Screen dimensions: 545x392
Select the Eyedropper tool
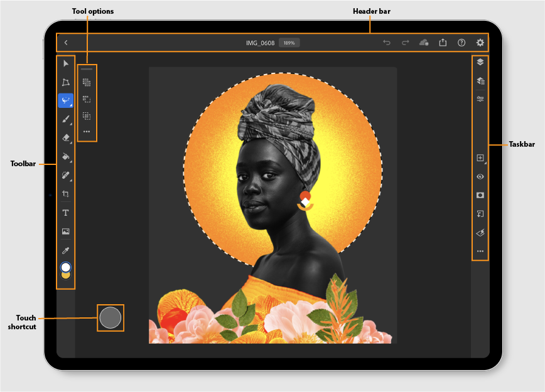[66, 250]
